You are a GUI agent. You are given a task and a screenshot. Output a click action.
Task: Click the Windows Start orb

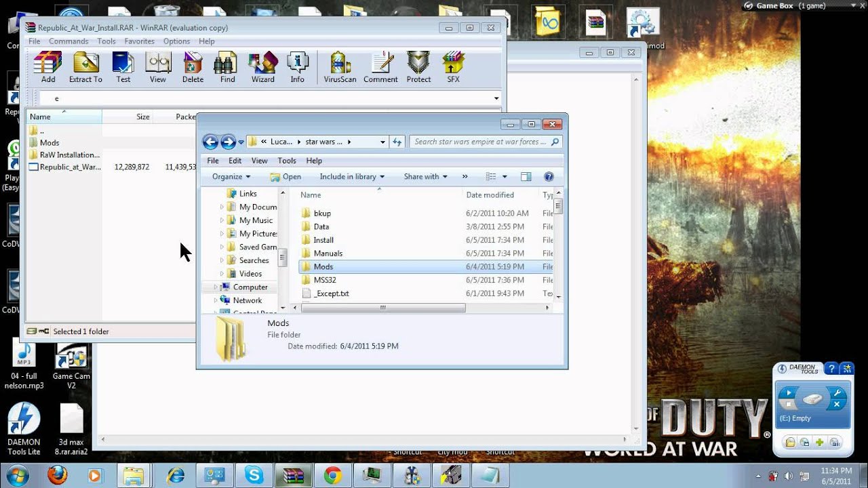coord(16,475)
